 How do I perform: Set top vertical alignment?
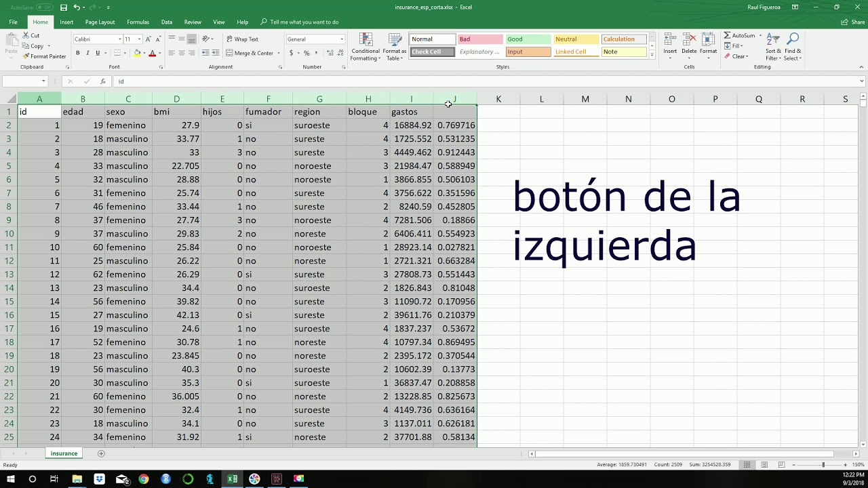pos(172,39)
